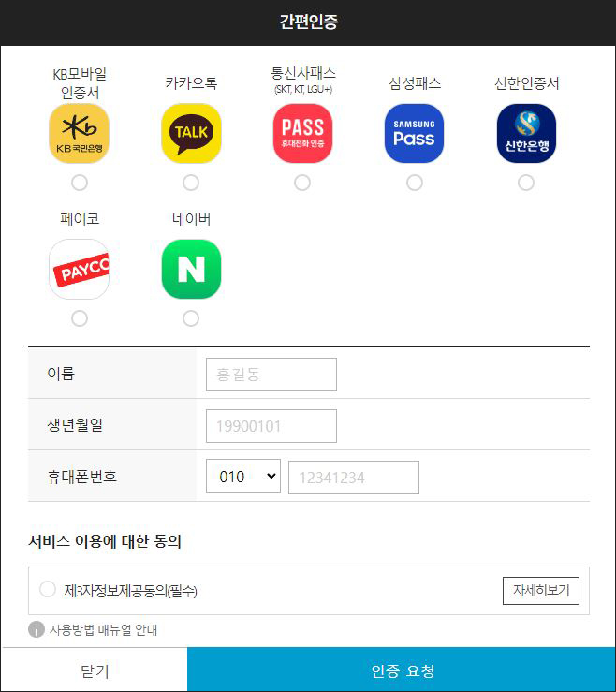This screenshot has width=616, height=692.
Task: Click the blue 인증 요청 button
Action: [x=402, y=670]
